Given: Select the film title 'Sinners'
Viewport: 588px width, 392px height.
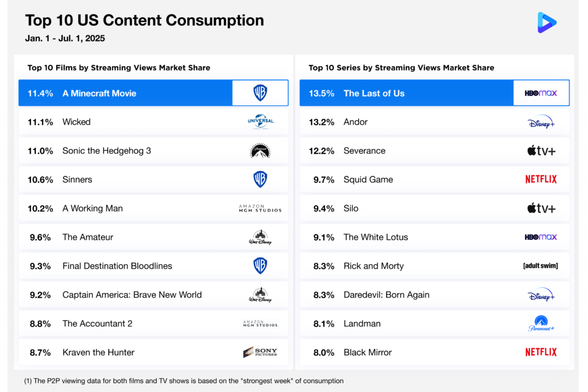Looking at the screenshot, I should [78, 179].
